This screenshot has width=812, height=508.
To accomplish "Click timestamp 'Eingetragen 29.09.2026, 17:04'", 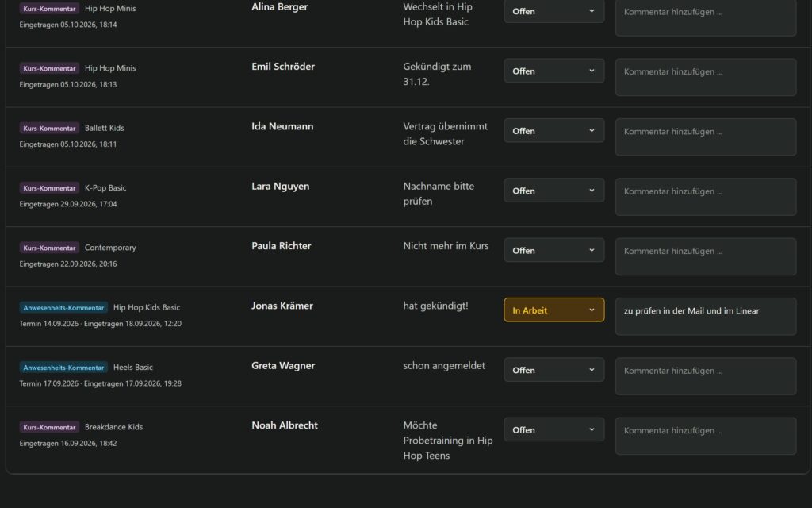I will (68, 204).
